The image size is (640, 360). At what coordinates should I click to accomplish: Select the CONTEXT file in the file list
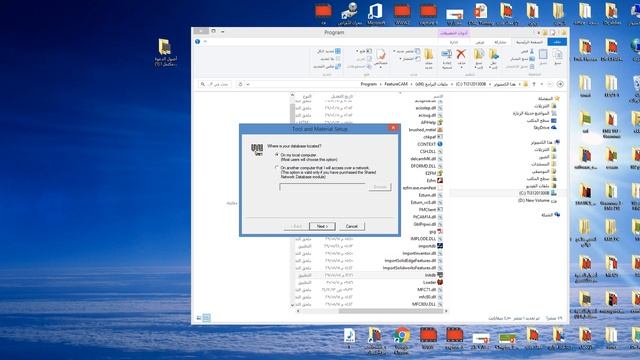coord(430,144)
